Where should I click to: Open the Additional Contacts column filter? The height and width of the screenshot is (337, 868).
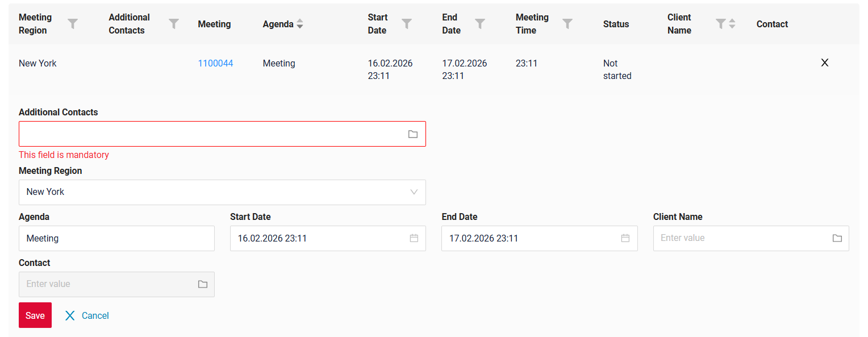[174, 23]
